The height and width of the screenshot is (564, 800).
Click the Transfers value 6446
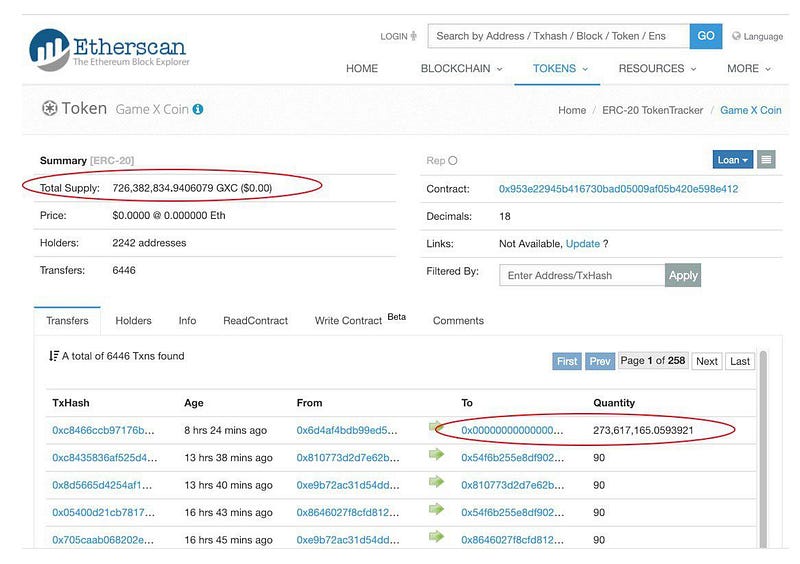[x=124, y=271]
